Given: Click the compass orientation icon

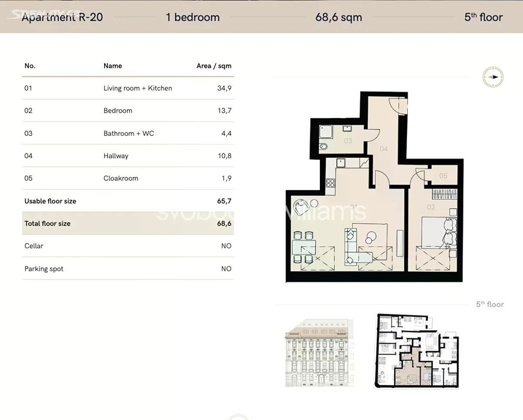Looking at the screenshot, I should [x=493, y=77].
